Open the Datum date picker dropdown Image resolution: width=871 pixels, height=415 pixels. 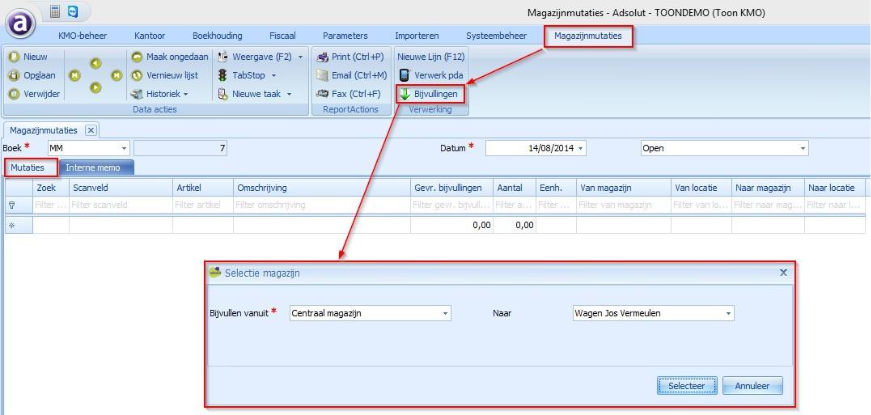tap(581, 148)
